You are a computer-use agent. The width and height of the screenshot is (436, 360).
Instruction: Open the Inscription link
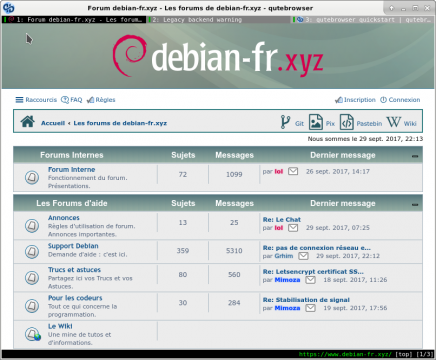click(360, 100)
